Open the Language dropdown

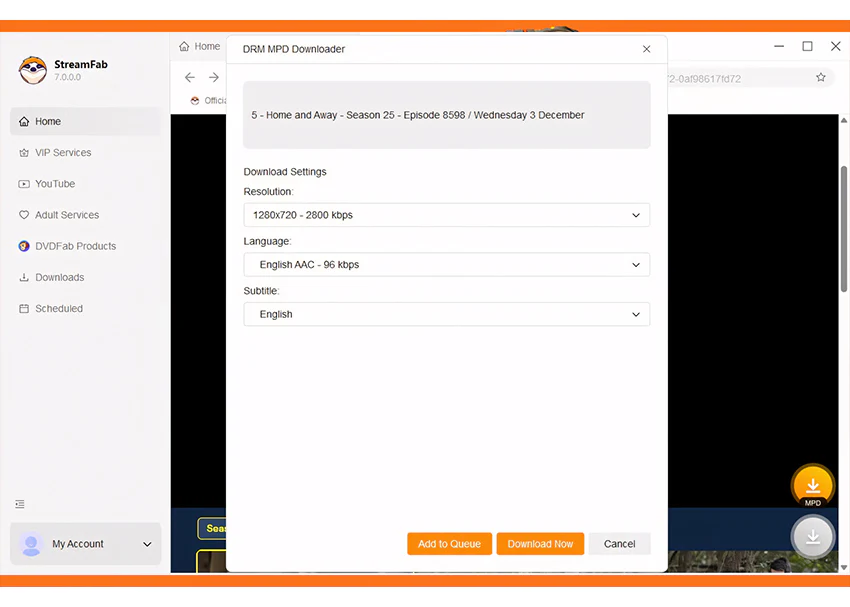(x=447, y=264)
